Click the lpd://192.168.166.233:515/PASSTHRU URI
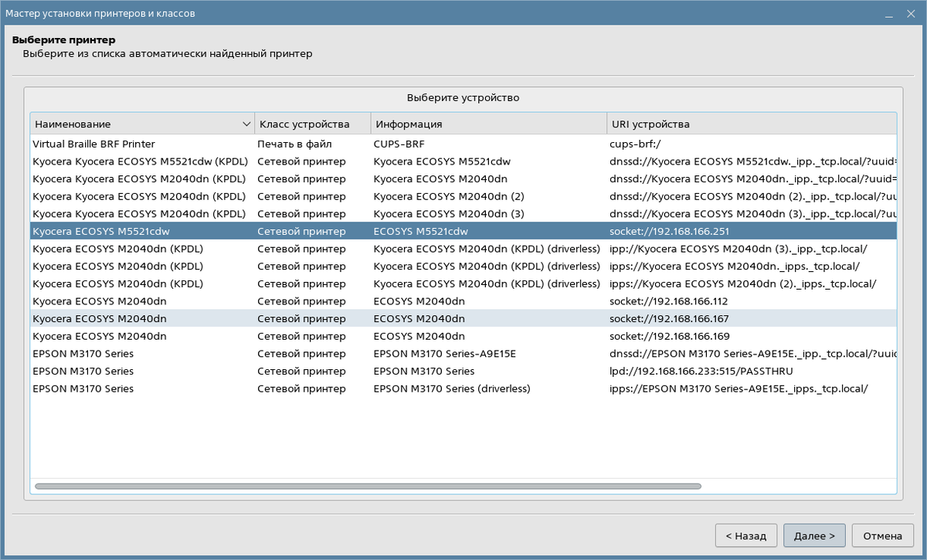This screenshot has width=927, height=560. pyautogui.click(x=701, y=372)
